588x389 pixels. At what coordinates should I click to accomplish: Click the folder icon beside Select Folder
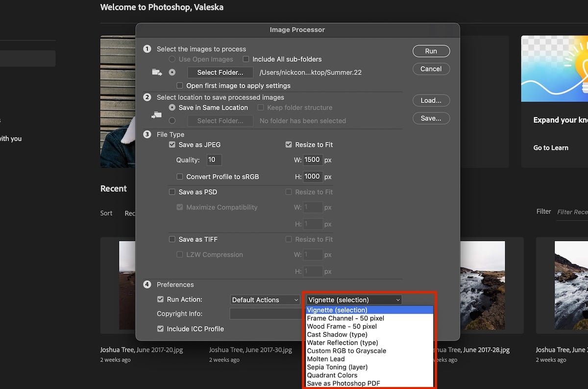[x=156, y=72]
